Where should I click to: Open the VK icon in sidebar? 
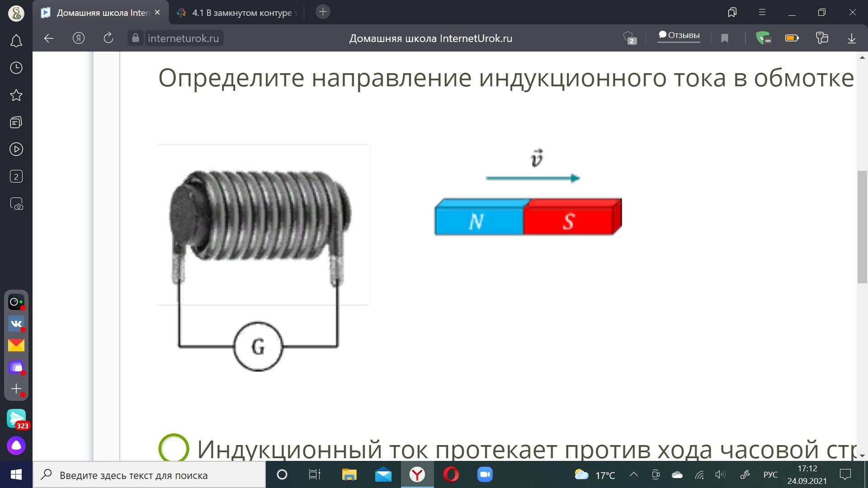click(x=16, y=324)
